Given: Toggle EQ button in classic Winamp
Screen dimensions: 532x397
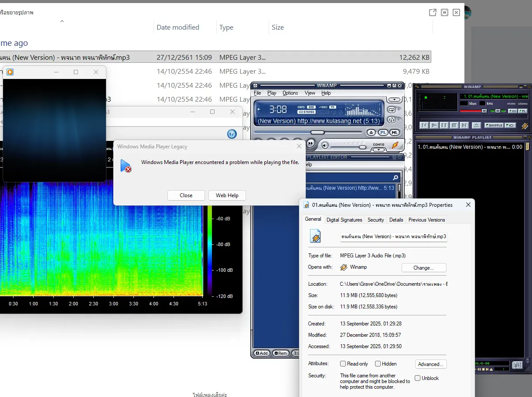Looking at the screenshot, I should click(x=513, y=111).
